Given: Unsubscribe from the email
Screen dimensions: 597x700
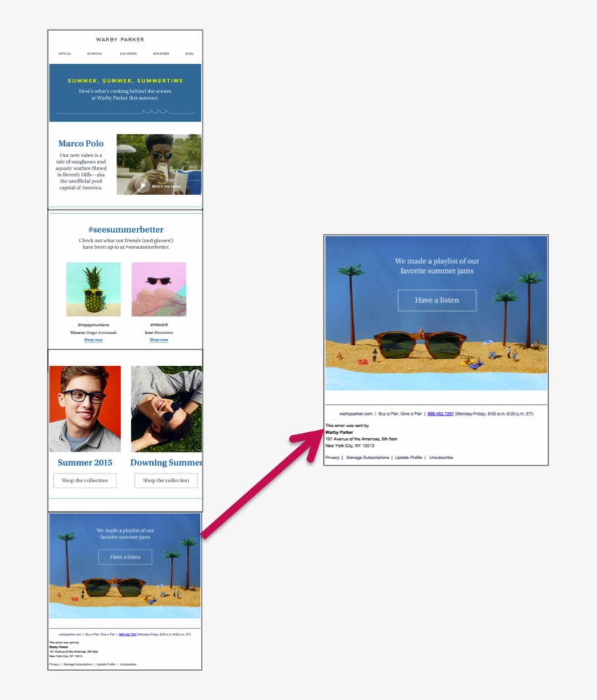Looking at the screenshot, I should (440, 458).
